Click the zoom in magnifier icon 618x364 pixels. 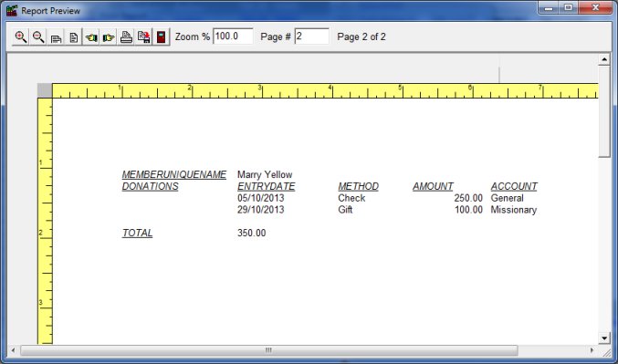pos(20,37)
